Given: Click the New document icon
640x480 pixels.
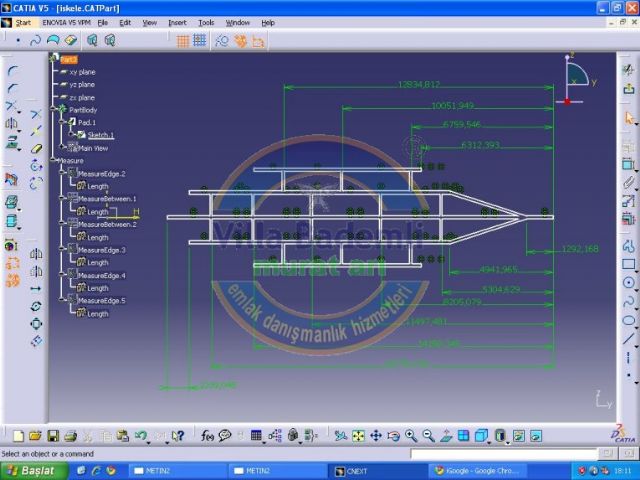Looking at the screenshot, I should click(x=18, y=436).
